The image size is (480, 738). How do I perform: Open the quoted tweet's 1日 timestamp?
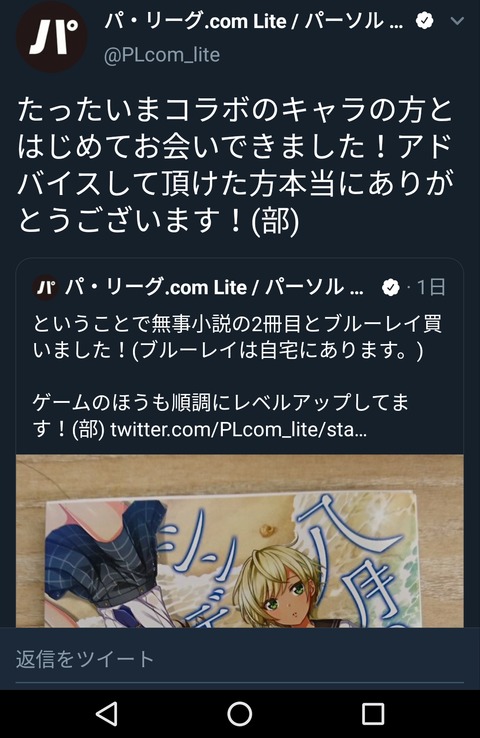coord(431,287)
